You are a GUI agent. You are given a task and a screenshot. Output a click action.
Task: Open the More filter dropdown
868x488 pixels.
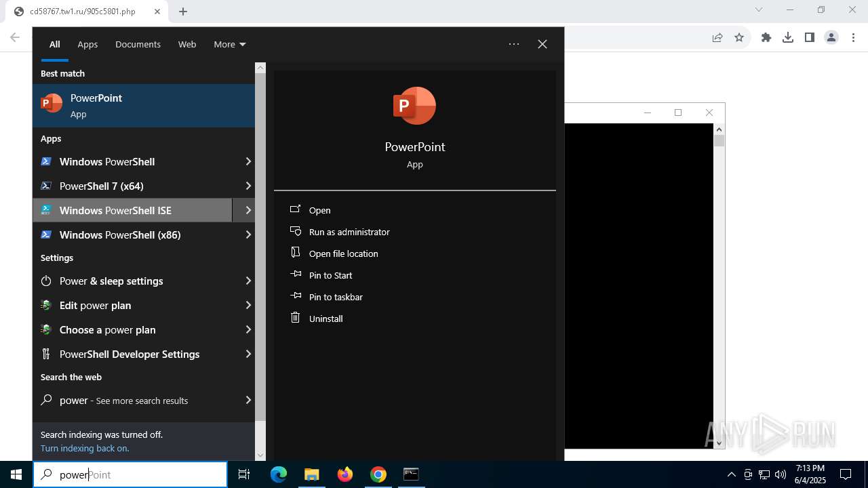coord(229,44)
